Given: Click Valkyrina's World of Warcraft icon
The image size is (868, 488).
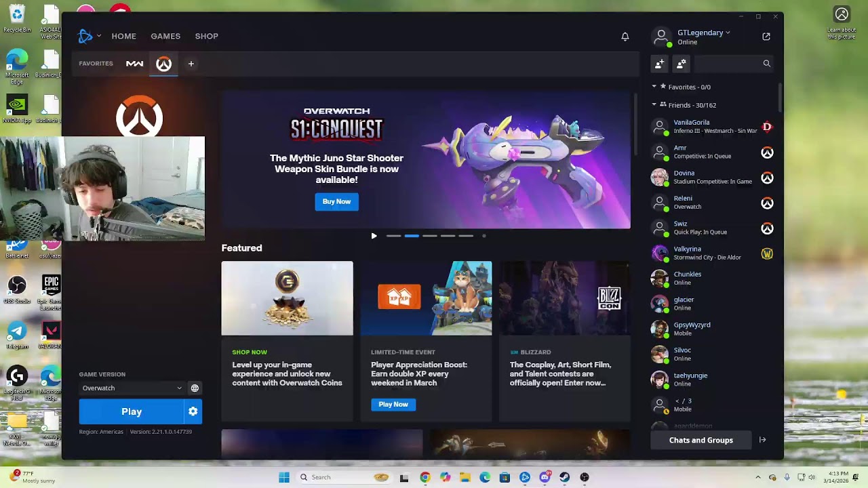Looking at the screenshot, I should pos(767,253).
